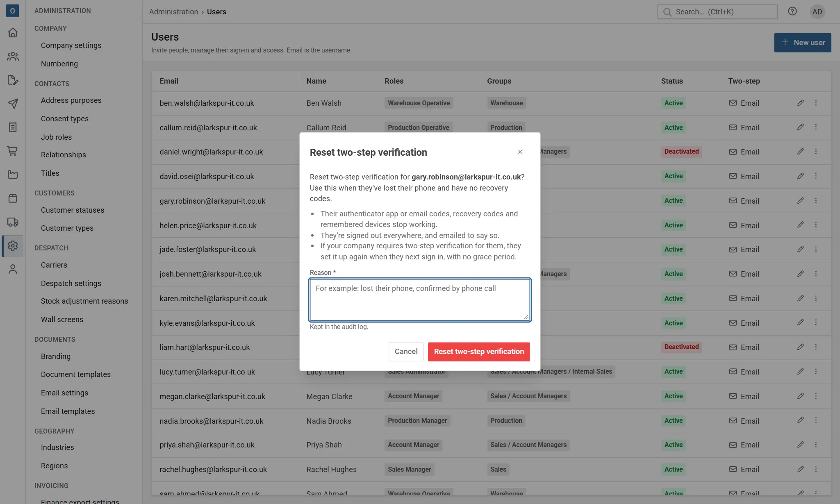Click the help question mark icon
Screen dimensions: 840x504
click(x=792, y=11)
